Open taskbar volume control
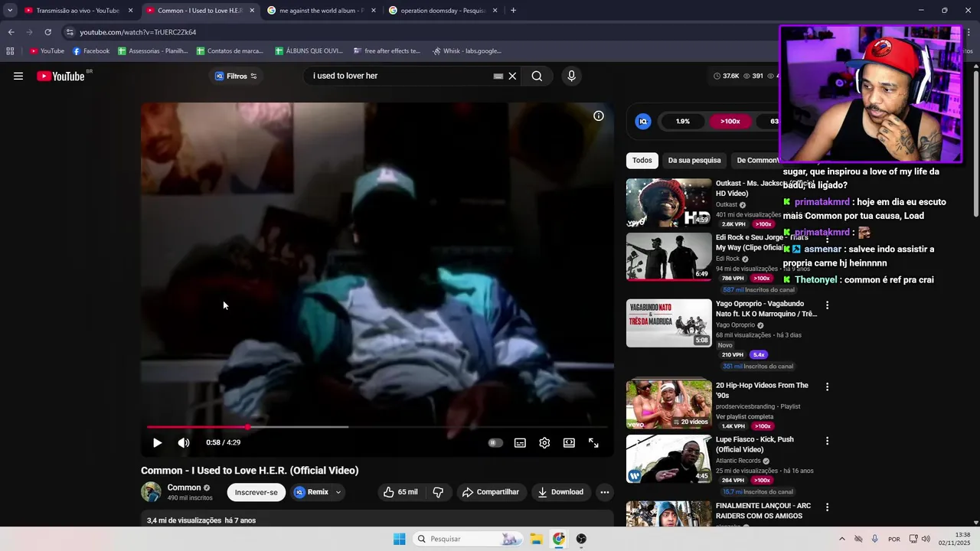980x551 pixels. click(926, 539)
